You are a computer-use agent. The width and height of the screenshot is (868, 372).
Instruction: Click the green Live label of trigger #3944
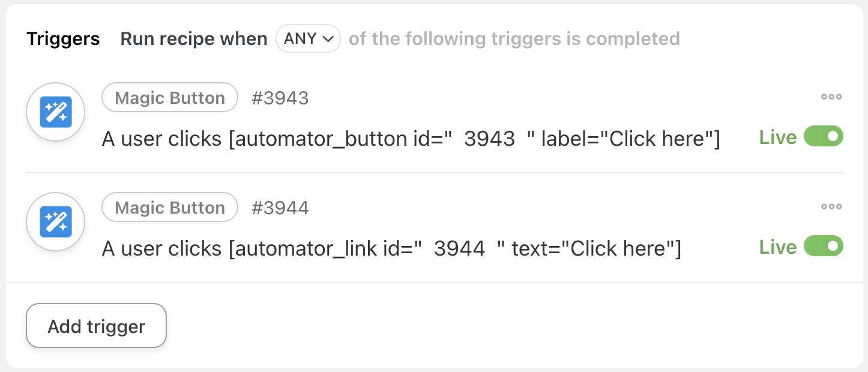(x=777, y=247)
